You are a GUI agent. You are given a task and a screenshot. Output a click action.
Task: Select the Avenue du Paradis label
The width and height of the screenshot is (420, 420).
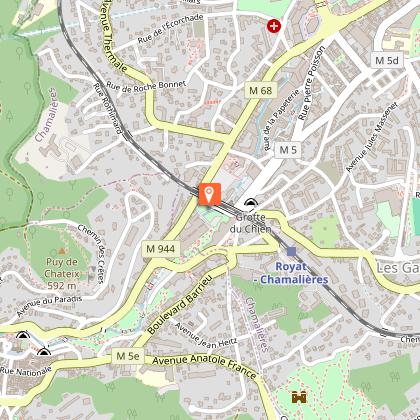(x=49, y=306)
